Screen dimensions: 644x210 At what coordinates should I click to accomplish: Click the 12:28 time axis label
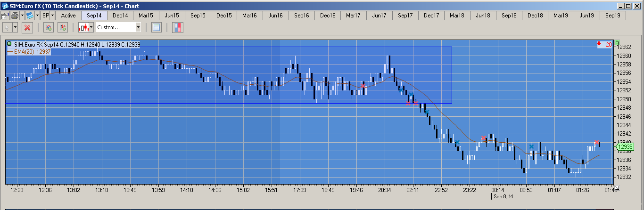click(17, 190)
